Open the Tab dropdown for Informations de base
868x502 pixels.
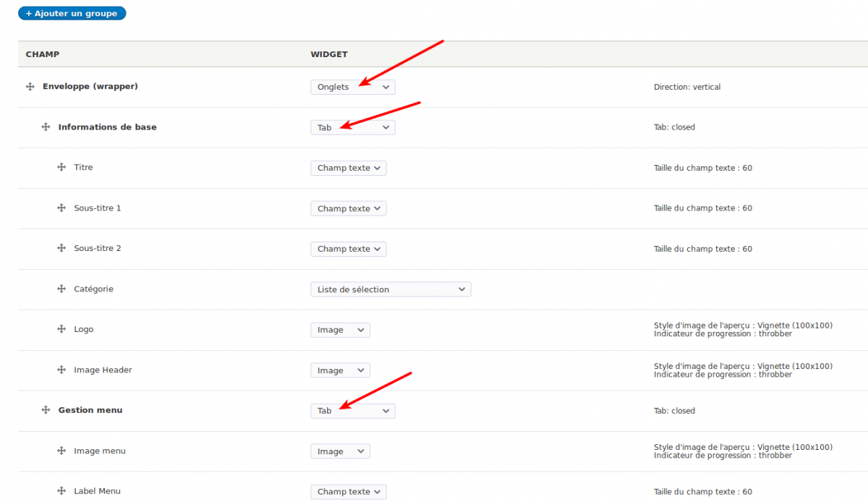353,128
